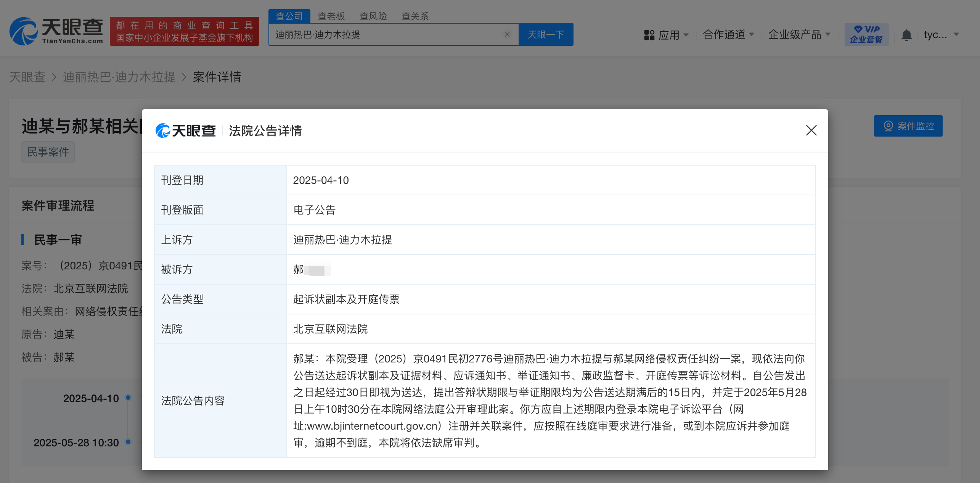
Task: Click the red slogan banner beside logo
Action: (185, 31)
